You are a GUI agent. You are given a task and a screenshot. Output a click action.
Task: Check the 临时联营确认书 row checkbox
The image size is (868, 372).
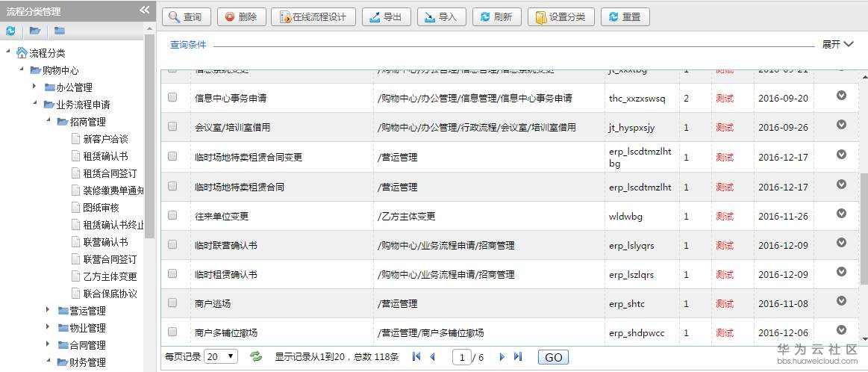pos(172,244)
